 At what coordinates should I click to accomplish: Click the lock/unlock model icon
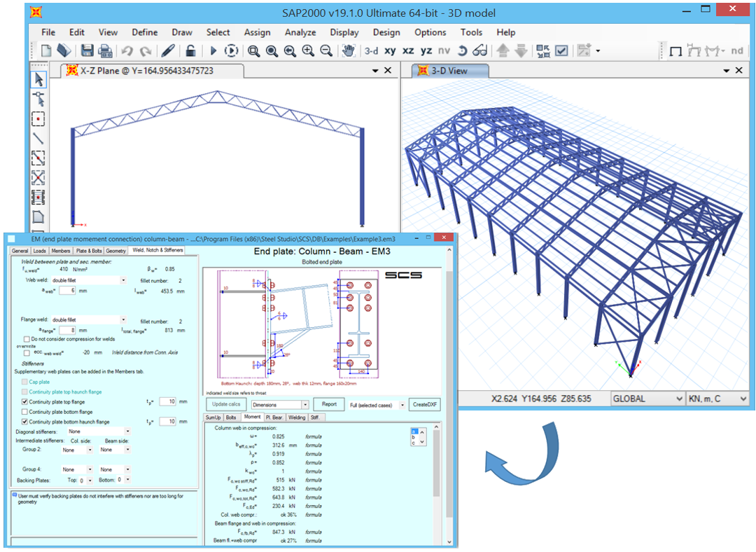(x=190, y=51)
